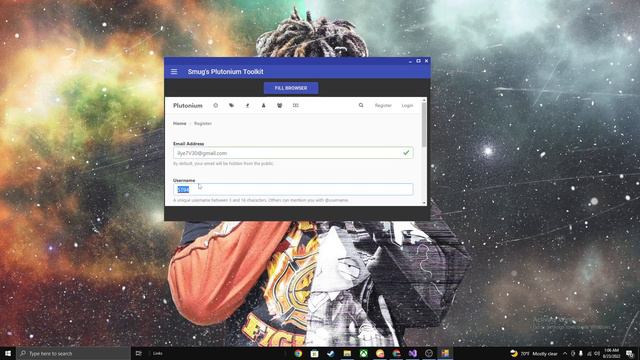Open the hamburger menu in Smug's Plutonium Toolkit
This screenshot has width=640, height=360.
pyautogui.click(x=174, y=71)
